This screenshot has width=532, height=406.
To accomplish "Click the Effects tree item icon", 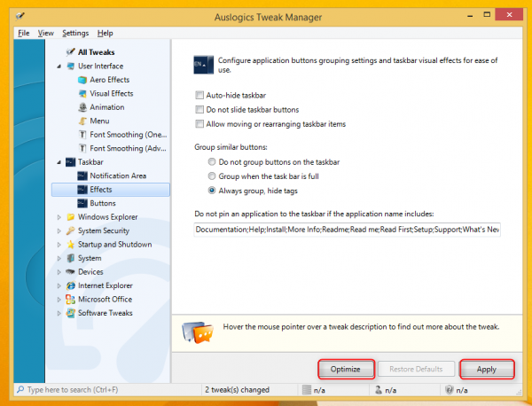I will tap(82, 190).
